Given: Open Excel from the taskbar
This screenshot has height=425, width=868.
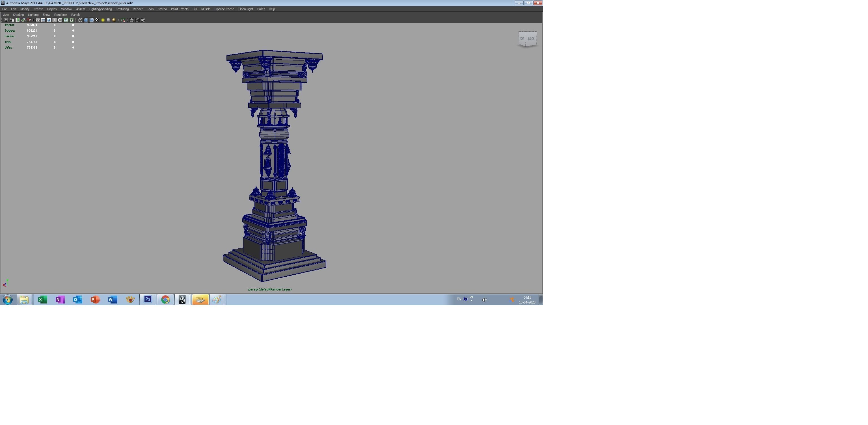Looking at the screenshot, I should point(42,300).
